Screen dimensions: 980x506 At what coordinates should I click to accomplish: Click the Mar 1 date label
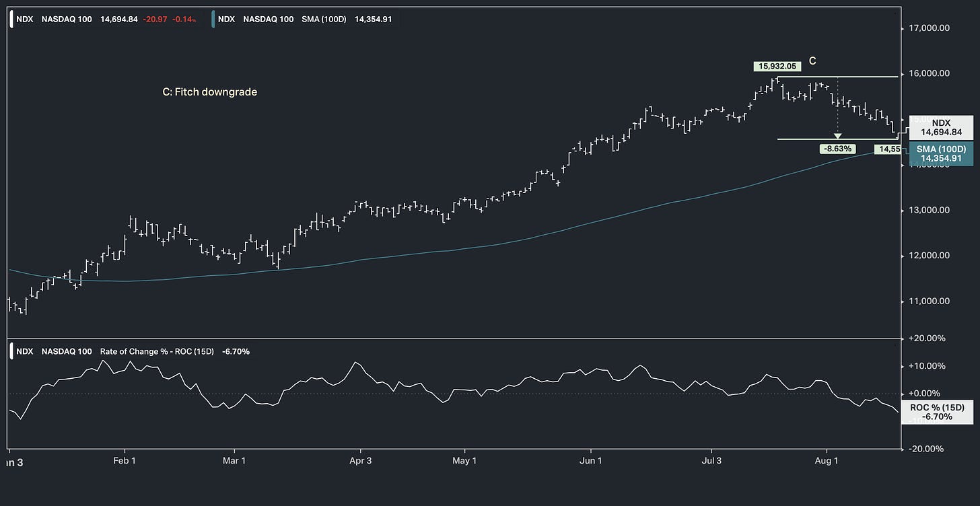[234, 461]
